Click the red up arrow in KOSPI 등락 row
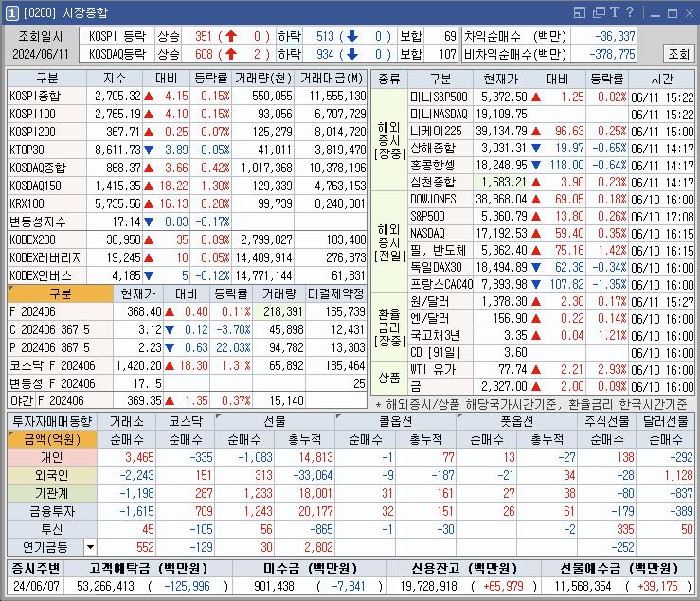 pyautogui.click(x=231, y=36)
